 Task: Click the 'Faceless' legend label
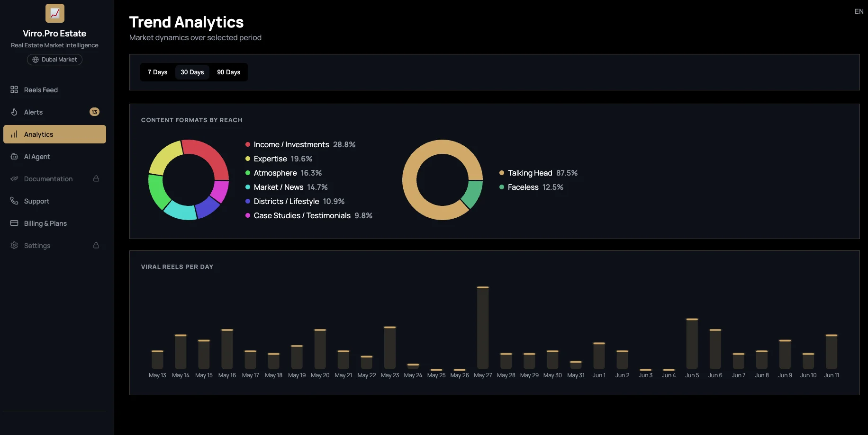pos(523,187)
